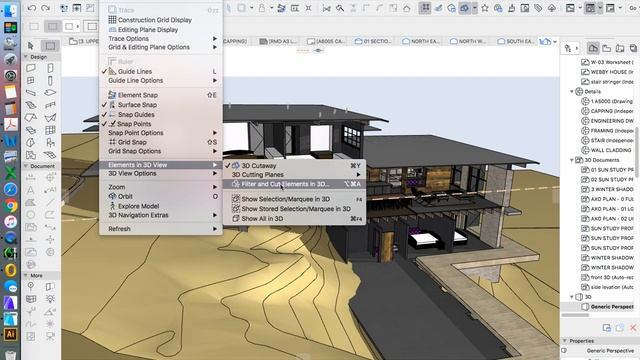Image resolution: width=640 pixels, height=360 pixels.
Task: Select the Arrow tool in the toolbox
Action: [x=31, y=45]
